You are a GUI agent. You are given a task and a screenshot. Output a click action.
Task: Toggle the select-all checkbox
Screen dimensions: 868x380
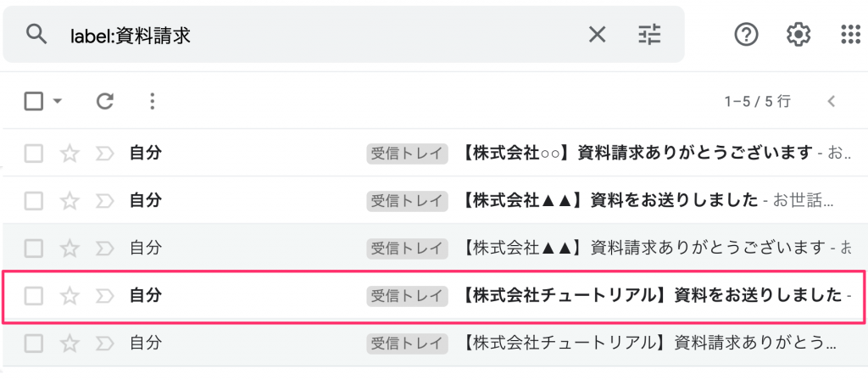click(x=34, y=101)
